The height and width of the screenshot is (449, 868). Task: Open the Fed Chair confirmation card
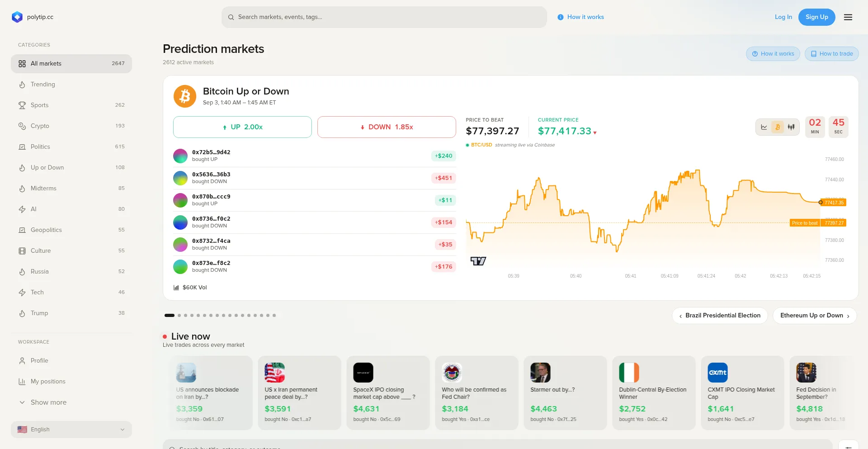(476, 393)
